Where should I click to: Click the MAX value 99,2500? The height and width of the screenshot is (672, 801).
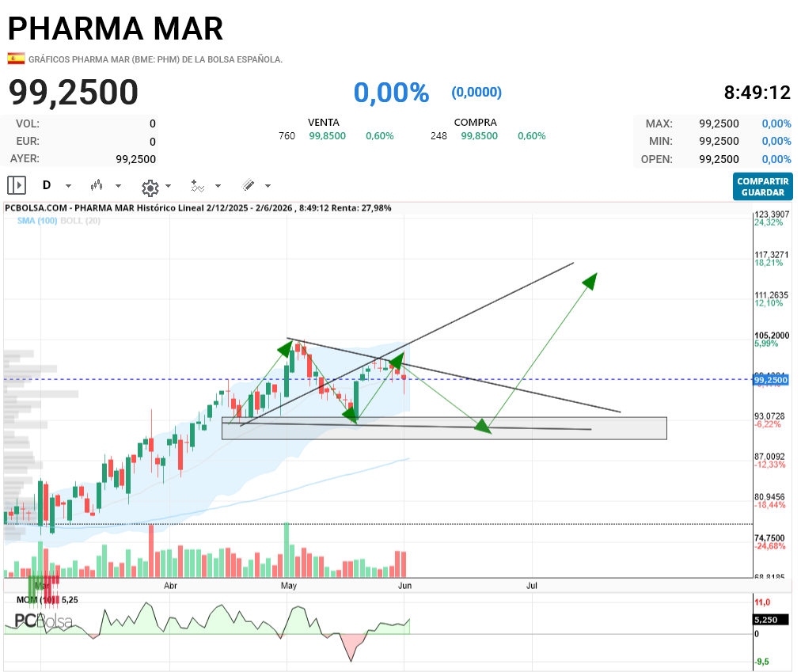[719, 123]
